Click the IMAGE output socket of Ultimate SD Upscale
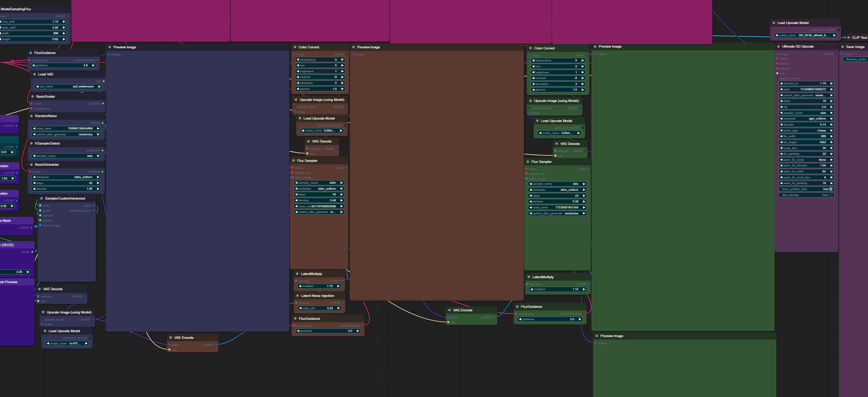The image size is (868, 397). pyautogui.click(x=836, y=54)
